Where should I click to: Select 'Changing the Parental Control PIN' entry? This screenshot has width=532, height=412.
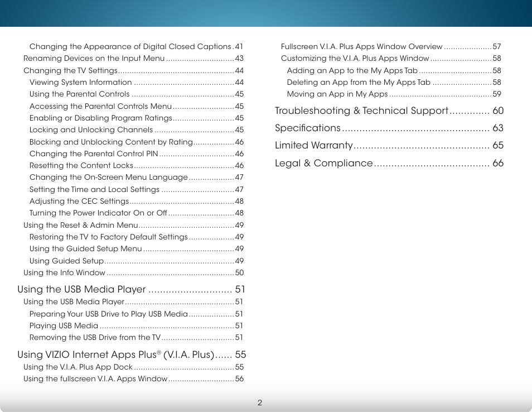click(137, 154)
